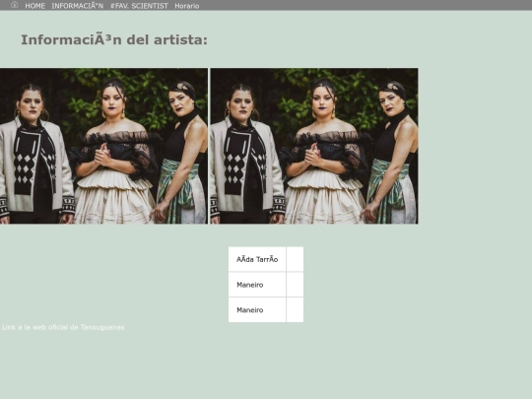Click the left band photo
The height and width of the screenshot is (399, 532).
pyautogui.click(x=103, y=146)
